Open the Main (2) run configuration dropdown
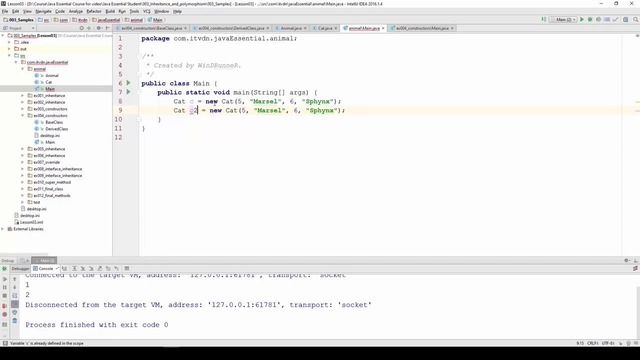 [x=563, y=20]
